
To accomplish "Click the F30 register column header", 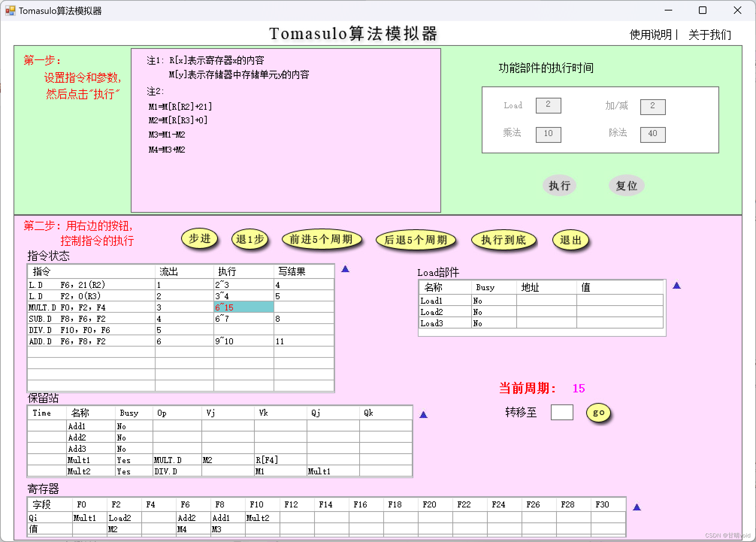I will click(608, 504).
